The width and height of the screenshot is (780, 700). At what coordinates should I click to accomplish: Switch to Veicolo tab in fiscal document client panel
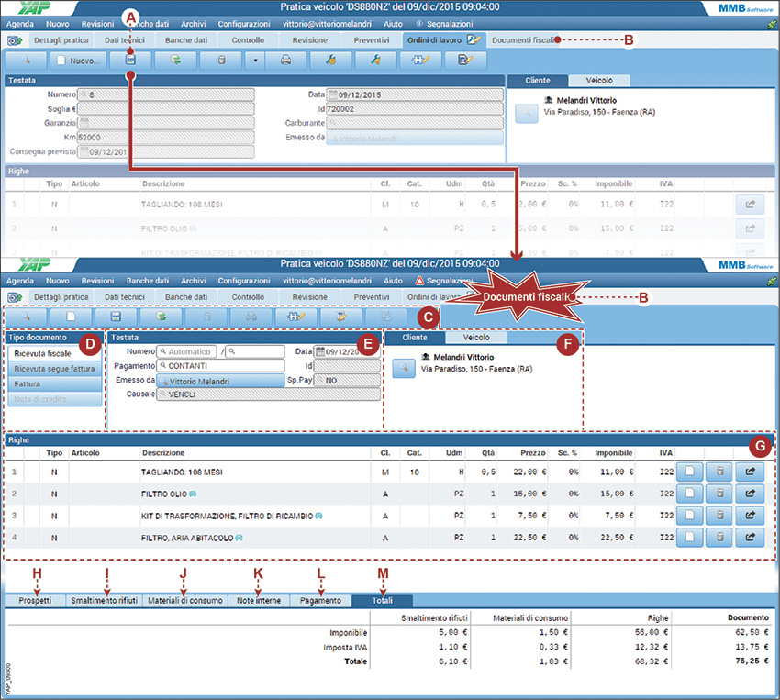point(476,337)
